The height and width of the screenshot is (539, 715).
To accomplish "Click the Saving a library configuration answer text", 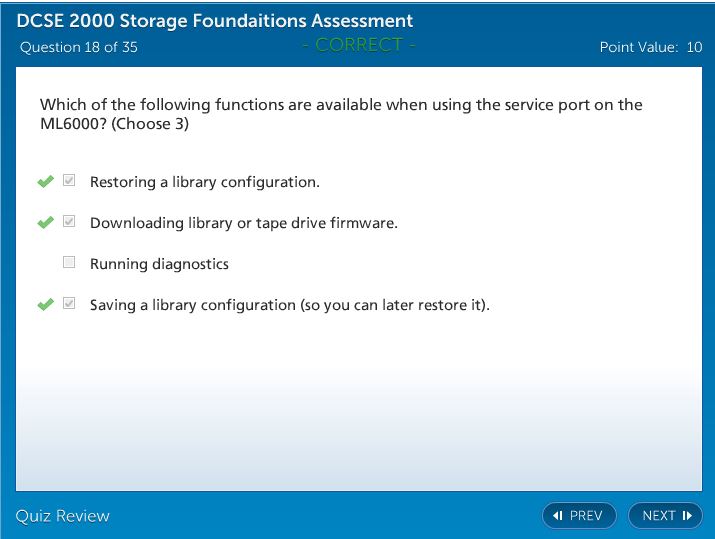I will 289,305.
